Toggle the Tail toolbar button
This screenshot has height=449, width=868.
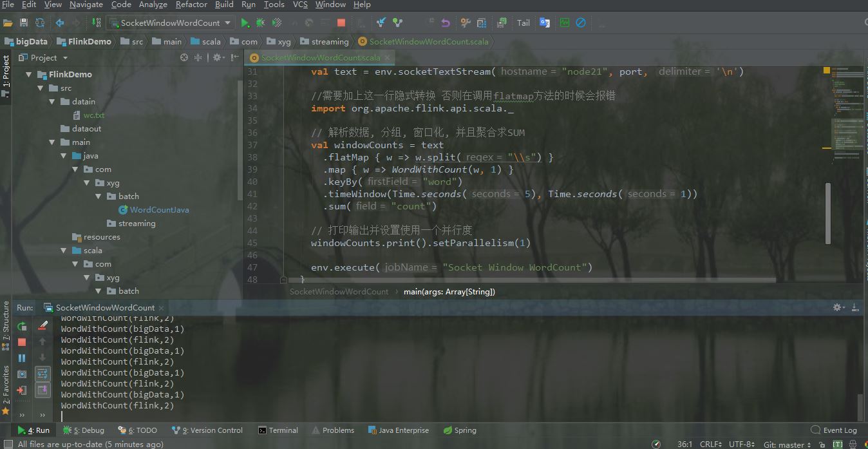pos(523,23)
